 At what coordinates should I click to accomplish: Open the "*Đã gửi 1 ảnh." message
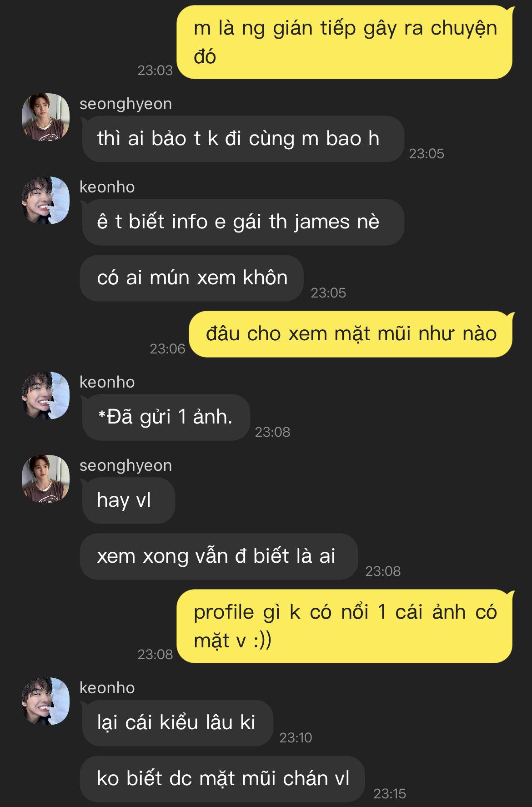coord(166,417)
